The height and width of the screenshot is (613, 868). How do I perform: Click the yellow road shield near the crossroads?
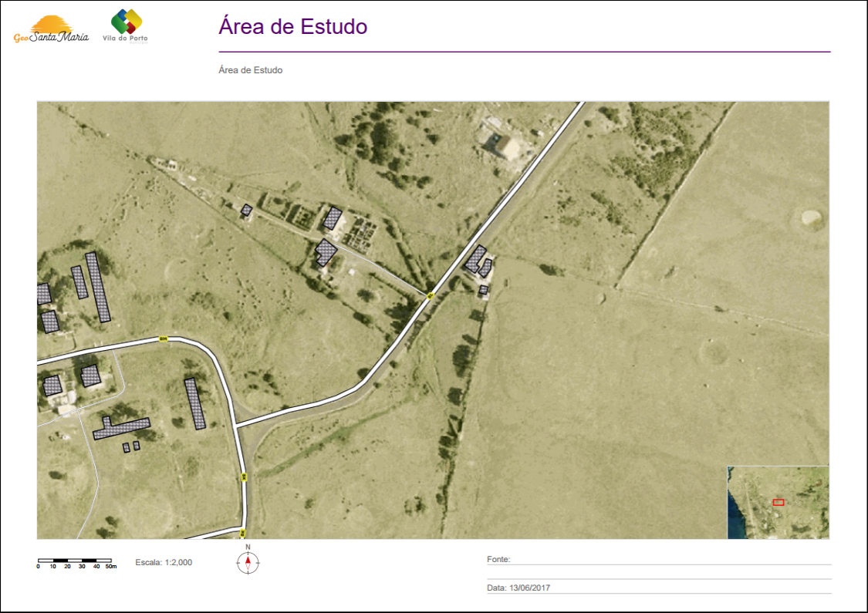point(430,295)
